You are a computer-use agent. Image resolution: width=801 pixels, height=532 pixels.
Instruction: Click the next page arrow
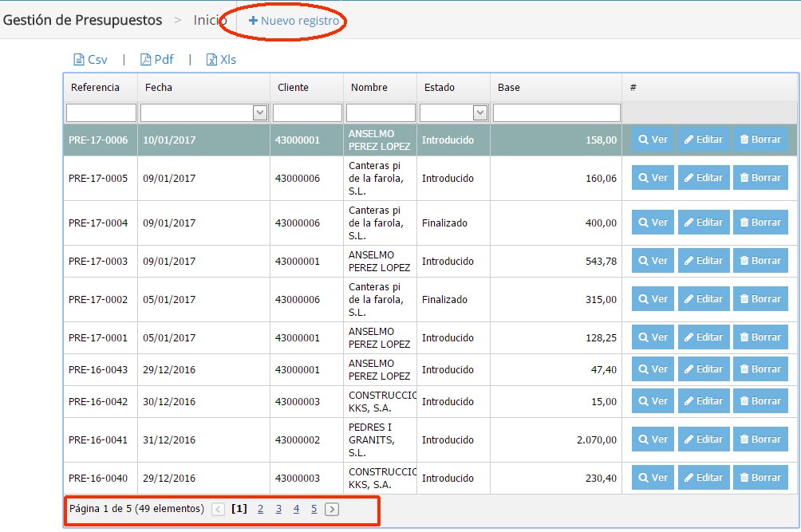pos(332,509)
